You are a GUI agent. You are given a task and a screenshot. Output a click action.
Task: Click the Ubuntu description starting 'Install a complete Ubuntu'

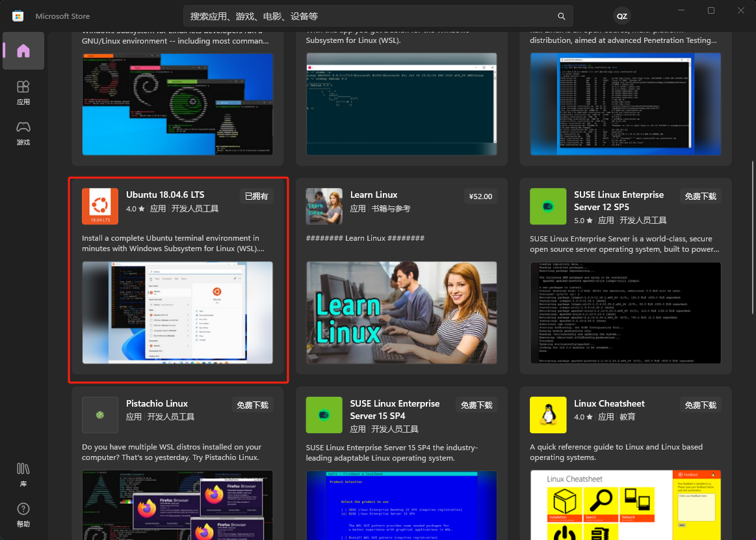pos(174,244)
